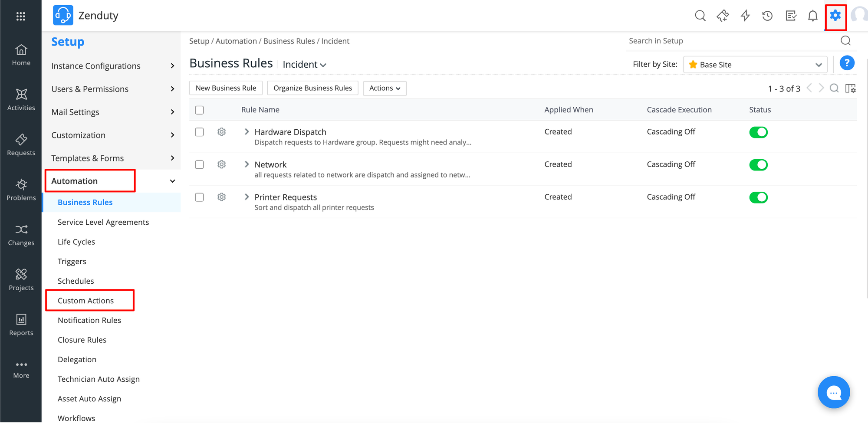Go to Home in the sidebar
The height and width of the screenshot is (423, 868).
tap(21, 55)
